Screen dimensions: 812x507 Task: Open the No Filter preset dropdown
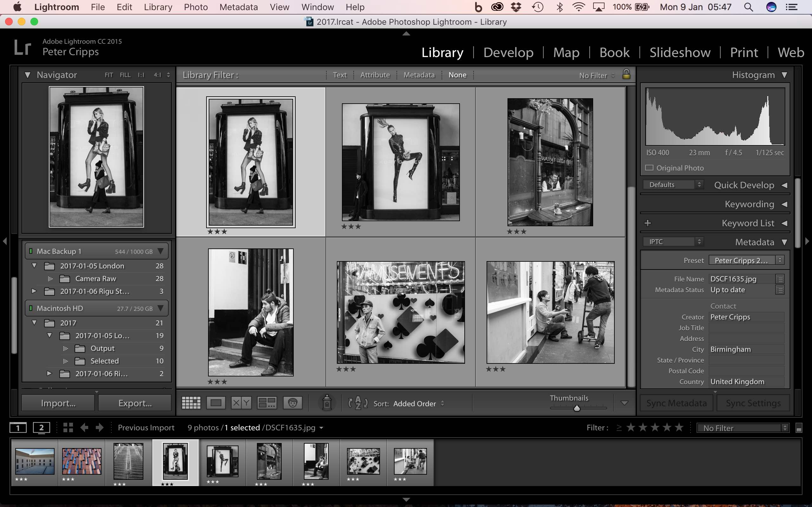pyautogui.click(x=742, y=427)
